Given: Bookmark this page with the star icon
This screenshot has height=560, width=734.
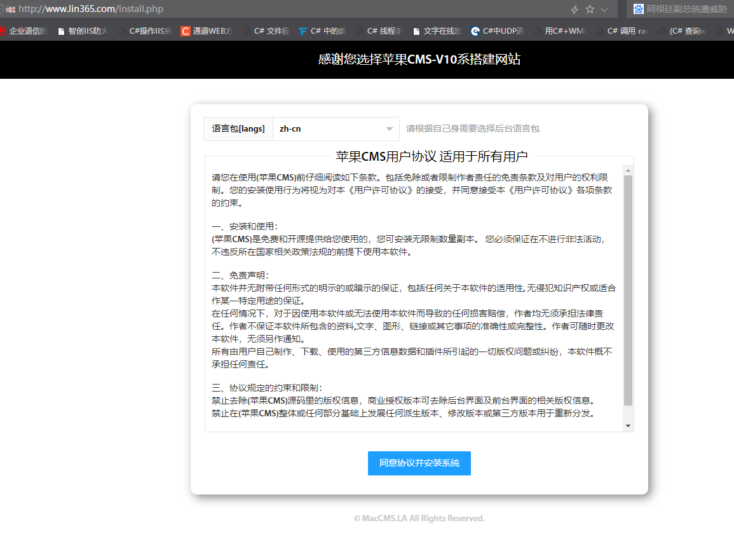Looking at the screenshot, I should (x=590, y=10).
